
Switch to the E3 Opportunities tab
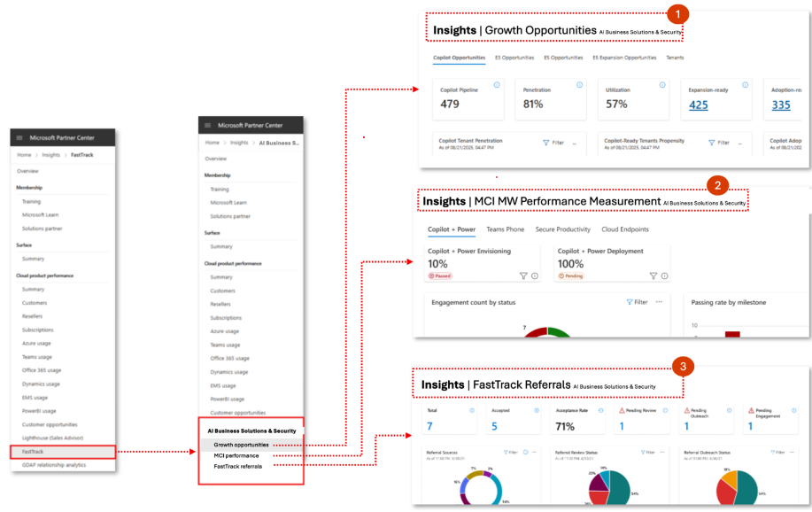pos(514,58)
